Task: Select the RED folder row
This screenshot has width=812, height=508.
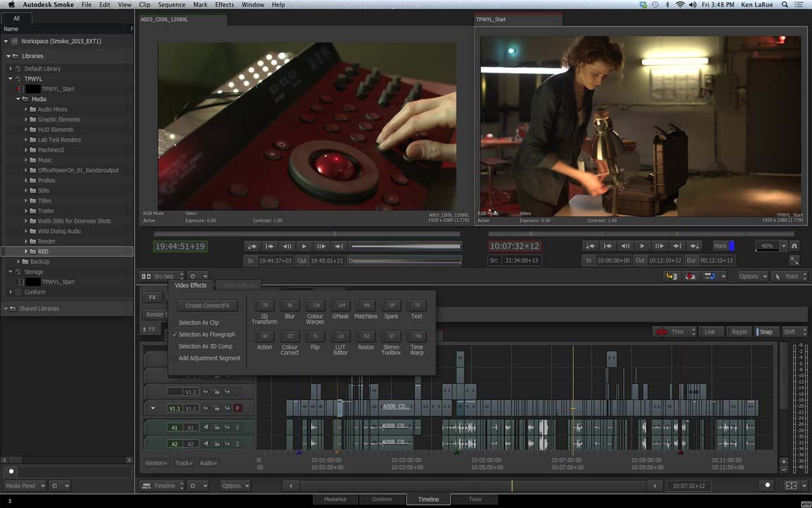Action: [x=67, y=251]
